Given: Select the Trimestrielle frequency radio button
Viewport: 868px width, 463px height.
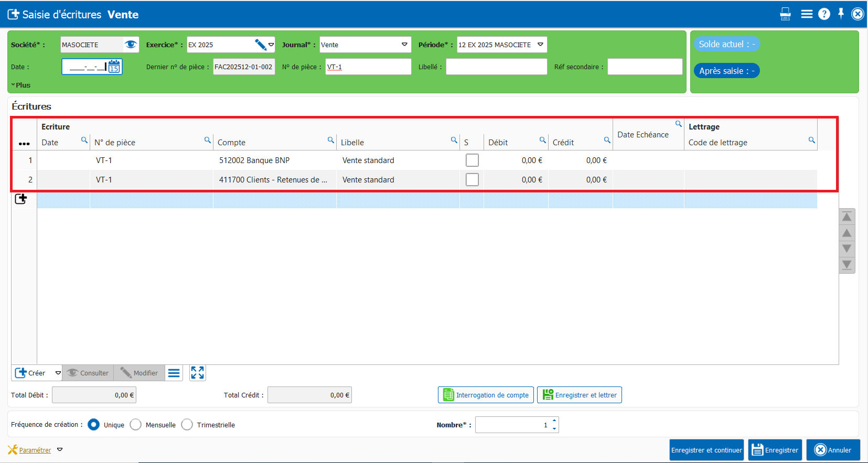Looking at the screenshot, I should (187, 425).
